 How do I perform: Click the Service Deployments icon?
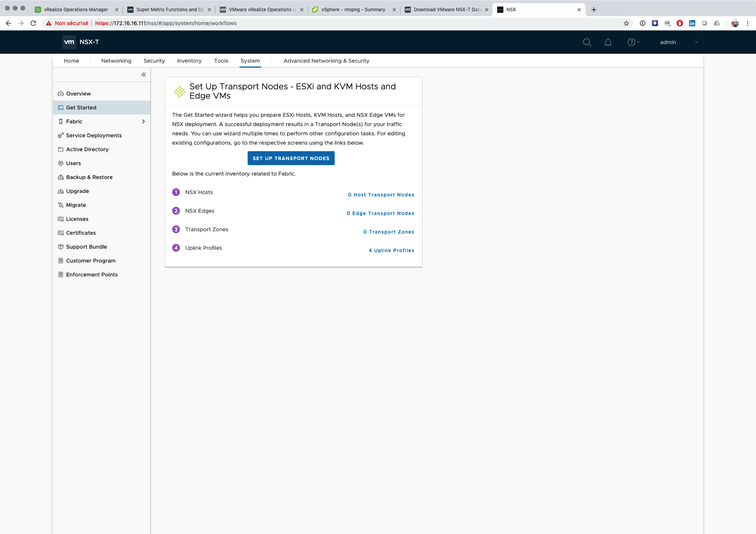coord(61,135)
